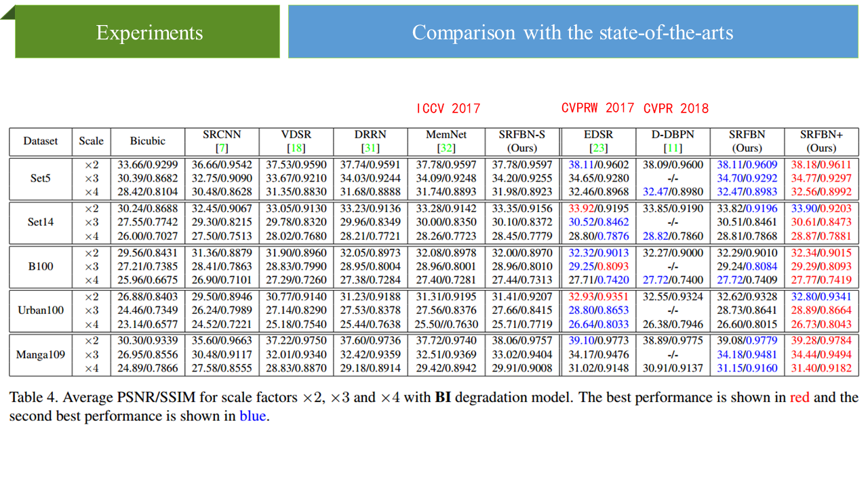
Task: Click the EDSR cell 32.93/0.9351
Action: coord(598,296)
